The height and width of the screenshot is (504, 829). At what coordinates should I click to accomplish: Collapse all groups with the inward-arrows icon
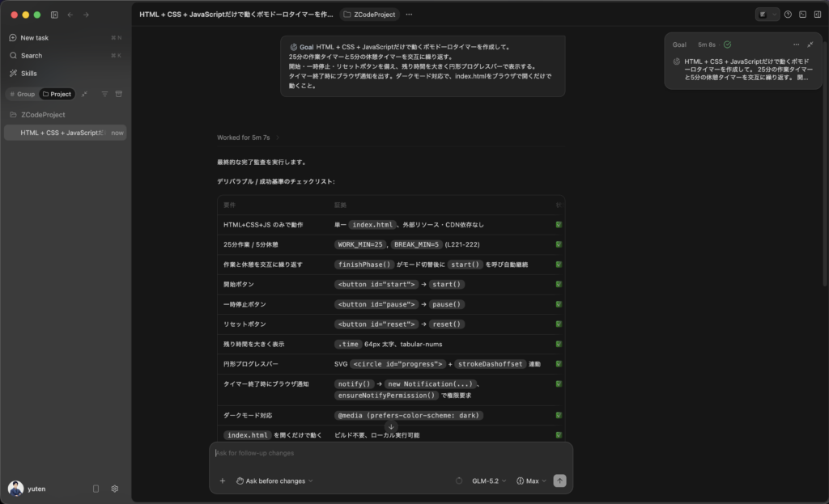(x=84, y=94)
